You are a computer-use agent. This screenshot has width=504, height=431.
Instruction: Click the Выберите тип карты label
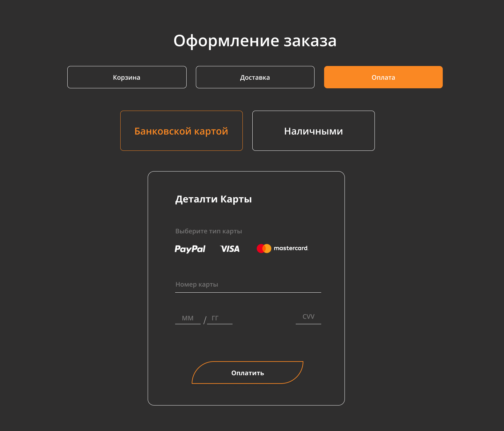[209, 231]
